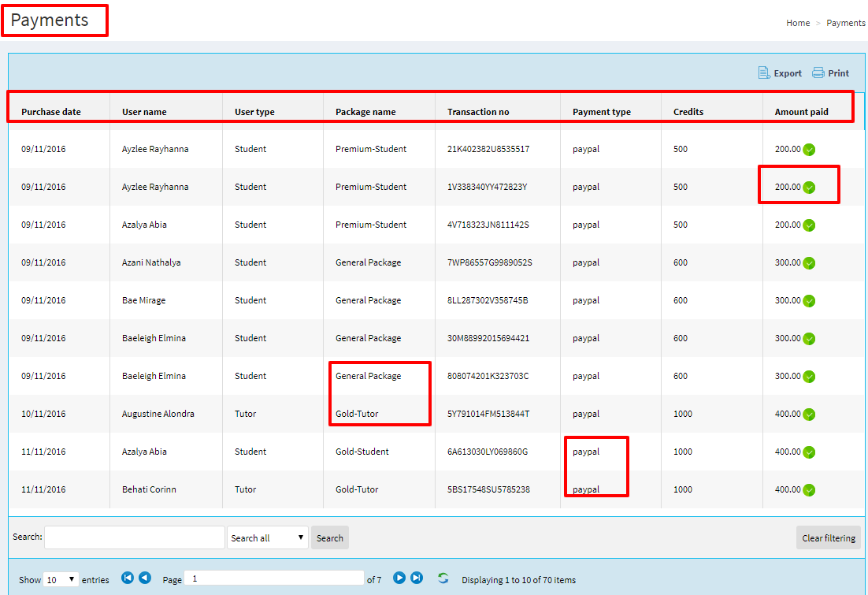Open the Search all dropdown
The image size is (868, 595).
click(x=268, y=538)
